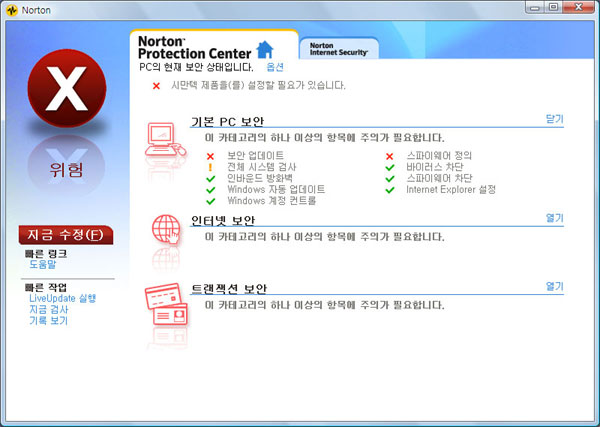This screenshot has width=600, height=427.
Task: Click the 인터넷 보안 section heading
Action: [223, 221]
